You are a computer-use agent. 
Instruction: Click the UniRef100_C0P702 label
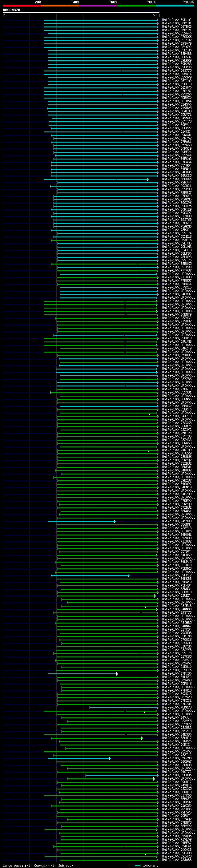click(x=176, y=139)
